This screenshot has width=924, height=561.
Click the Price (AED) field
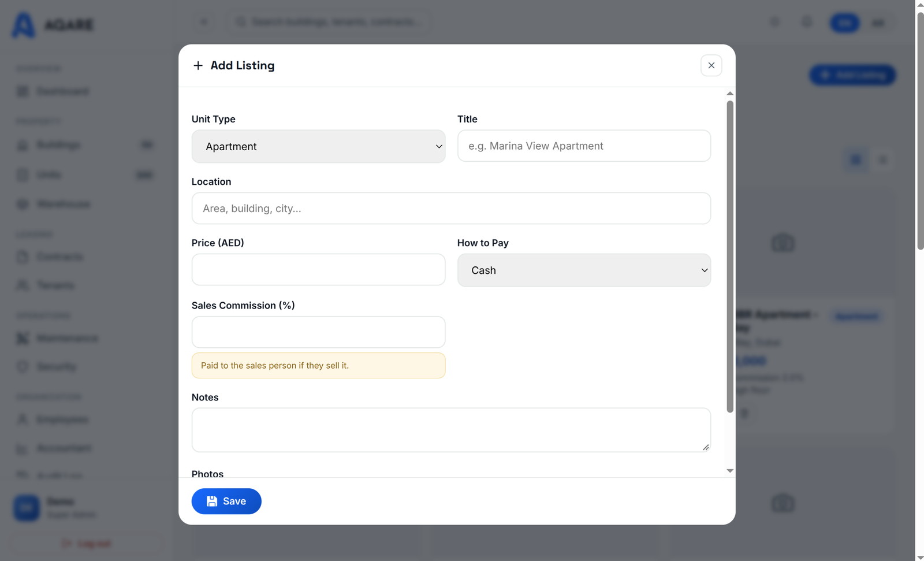pyautogui.click(x=318, y=269)
